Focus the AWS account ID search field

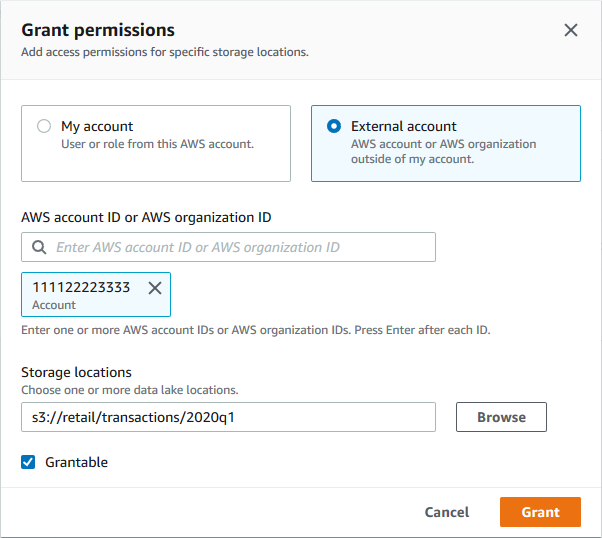tap(240, 247)
